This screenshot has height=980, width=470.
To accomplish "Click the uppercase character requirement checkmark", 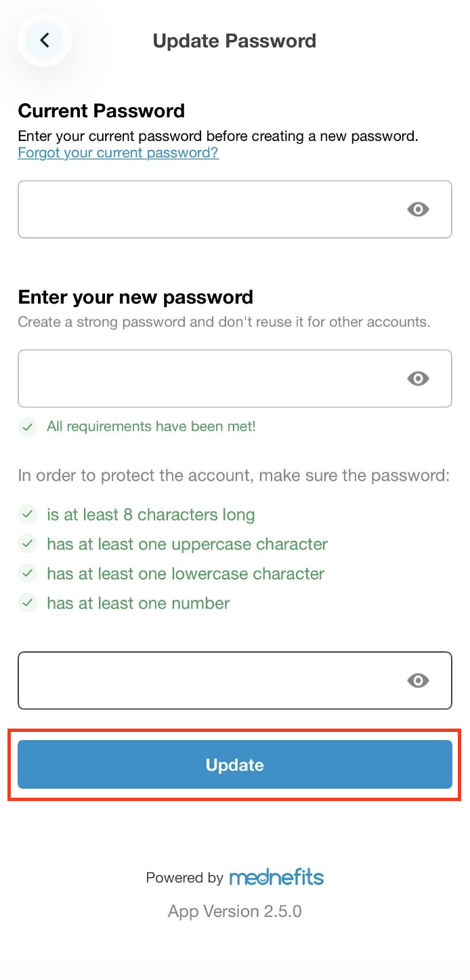I will click(x=27, y=544).
